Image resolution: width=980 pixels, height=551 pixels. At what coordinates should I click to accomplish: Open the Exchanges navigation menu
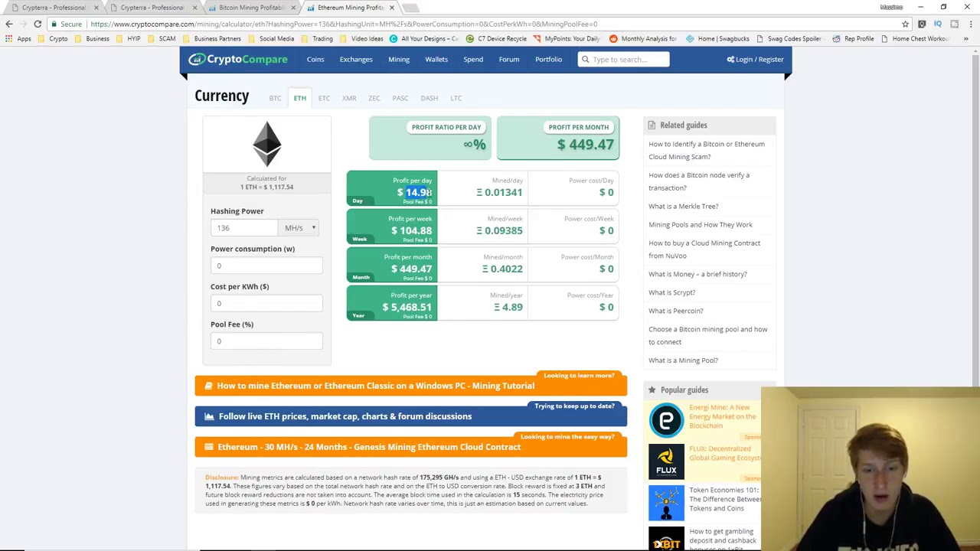[x=356, y=60]
